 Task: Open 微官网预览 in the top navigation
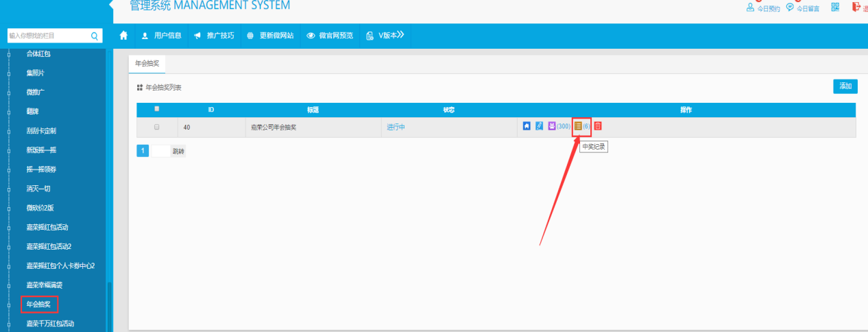coord(330,36)
